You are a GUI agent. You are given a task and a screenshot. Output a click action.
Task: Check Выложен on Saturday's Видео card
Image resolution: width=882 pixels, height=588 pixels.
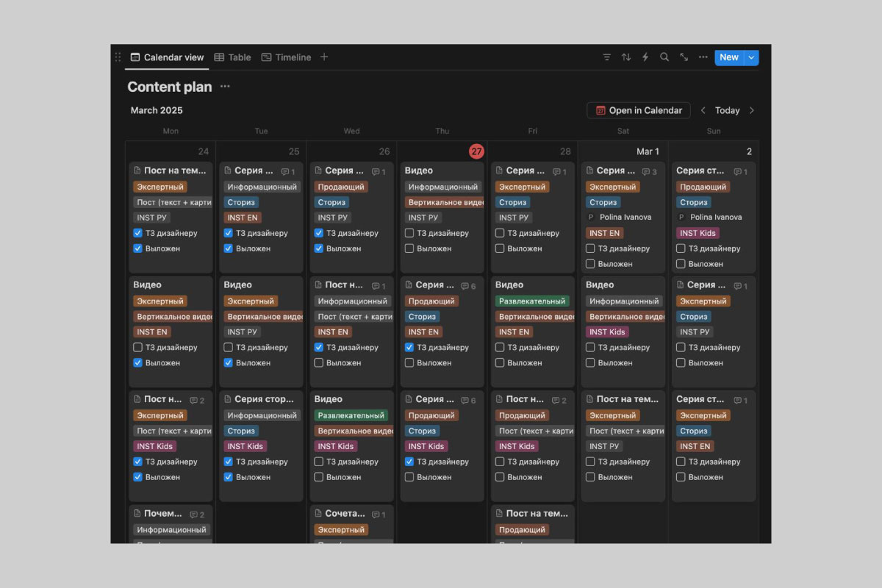[x=590, y=362]
